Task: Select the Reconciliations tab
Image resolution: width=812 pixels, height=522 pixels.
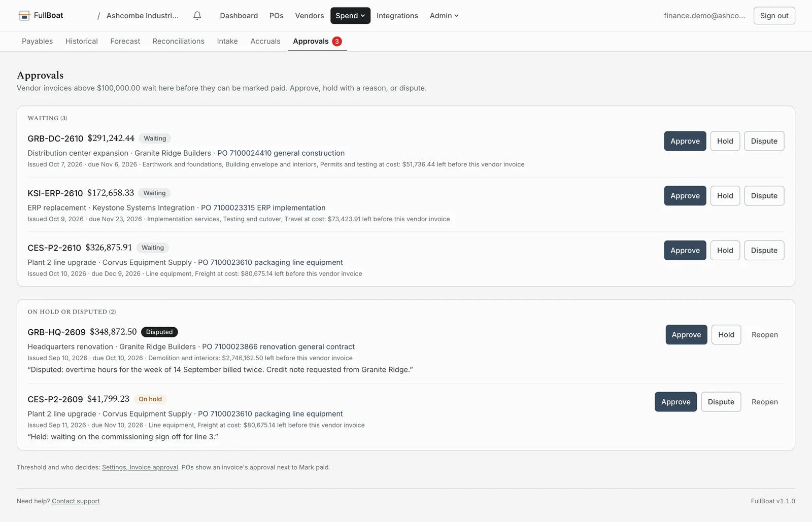Action: (x=179, y=41)
